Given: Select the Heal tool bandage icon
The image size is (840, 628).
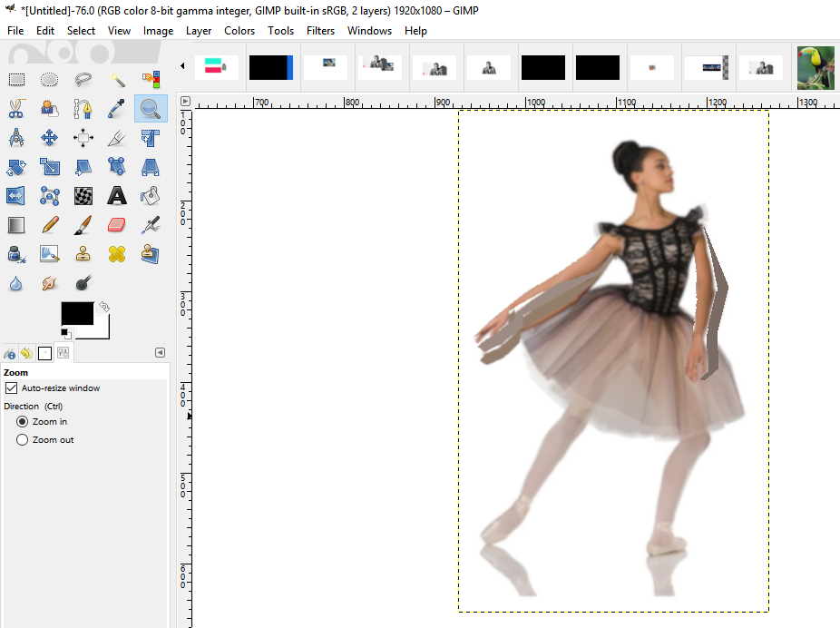Looking at the screenshot, I should 117,254.
